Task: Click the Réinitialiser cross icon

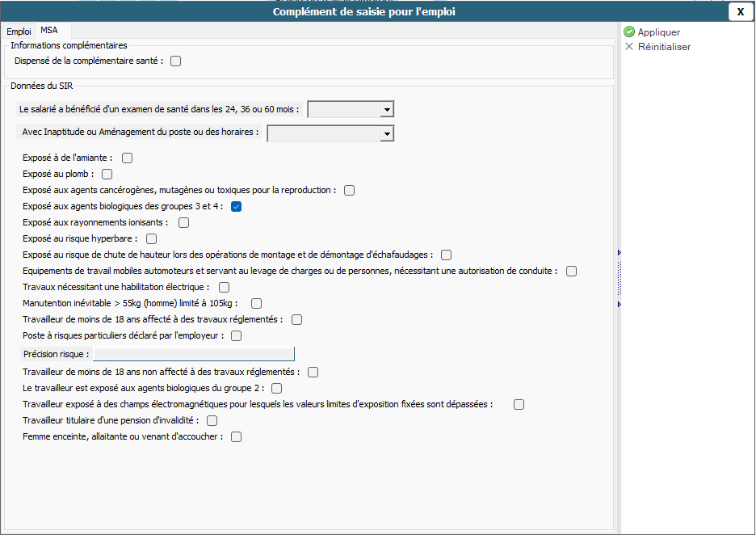Action: [629, 46]
